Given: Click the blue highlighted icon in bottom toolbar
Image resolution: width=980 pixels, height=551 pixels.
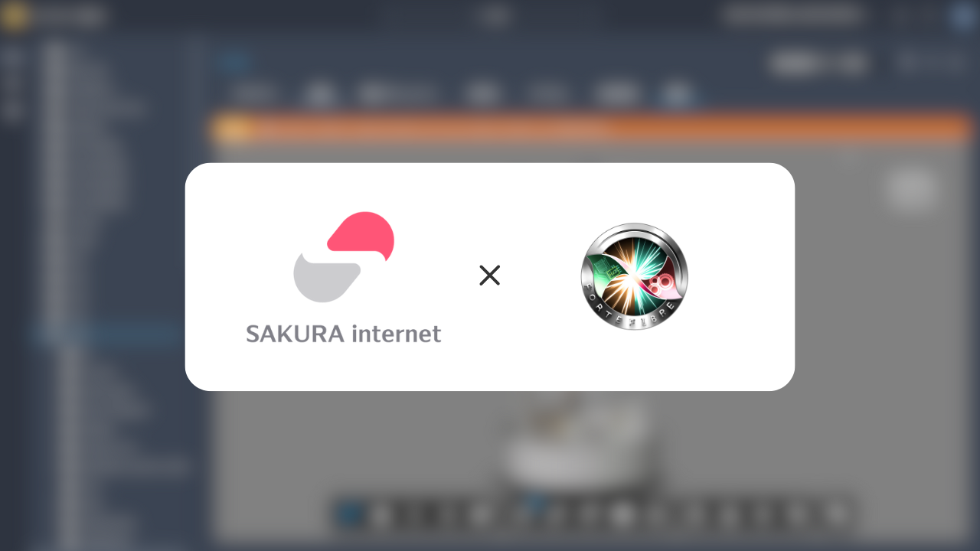Looking at the screenshot, I should click(349, 514).
